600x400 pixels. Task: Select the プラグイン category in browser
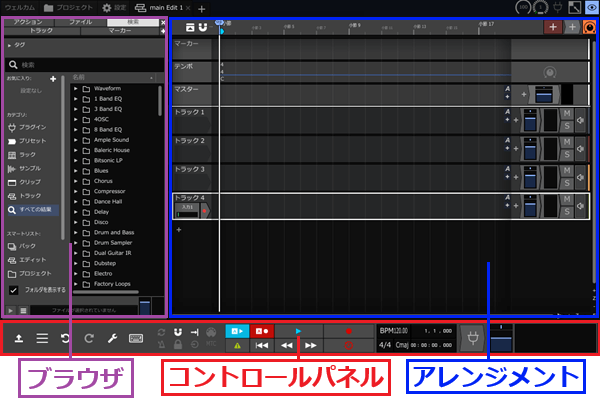[28, 126]
